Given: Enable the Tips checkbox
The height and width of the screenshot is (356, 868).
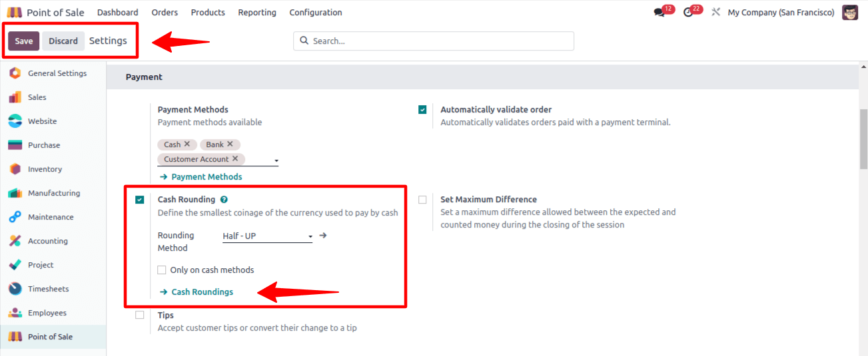Looking at the screenshot, I should tap(140, 315).
